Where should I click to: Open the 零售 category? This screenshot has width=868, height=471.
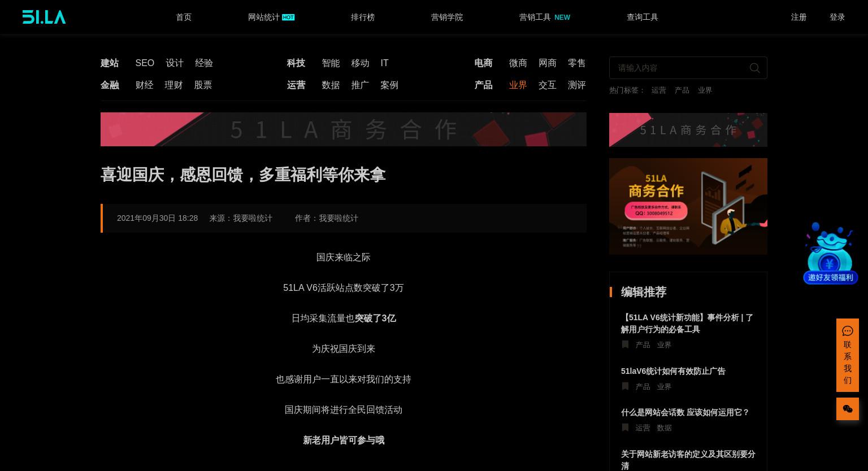tap(577, 63)
